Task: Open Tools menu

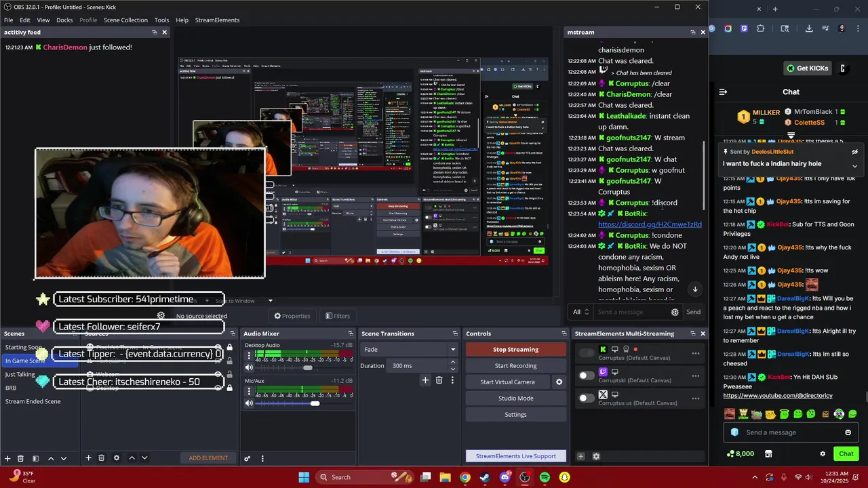Action: click(161, 20)
